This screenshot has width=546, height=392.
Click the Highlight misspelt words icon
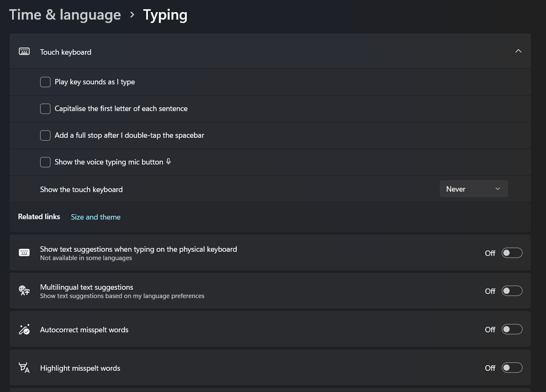point(24,368)
